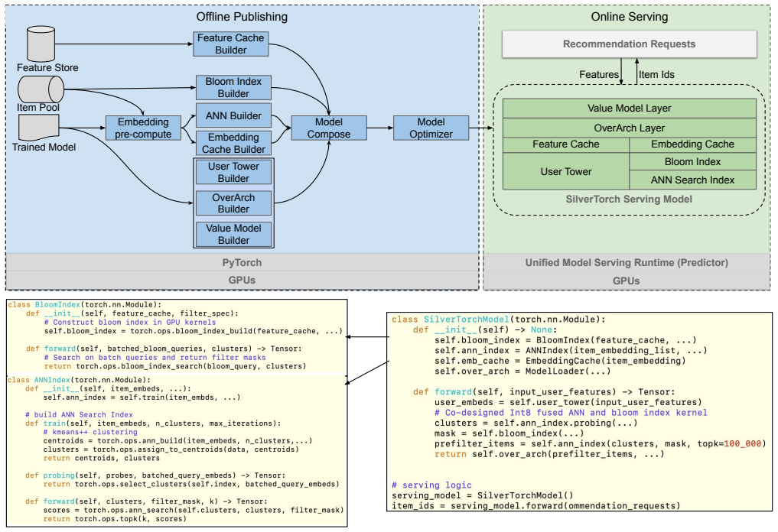778x532 pixels.
Task: Select the ANN Builder box
Action: [x=233, y=115]
